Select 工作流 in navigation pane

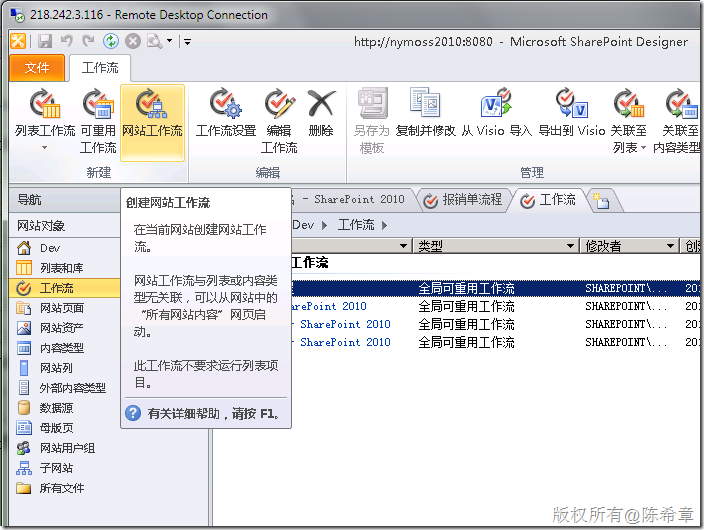click(64, 288)
